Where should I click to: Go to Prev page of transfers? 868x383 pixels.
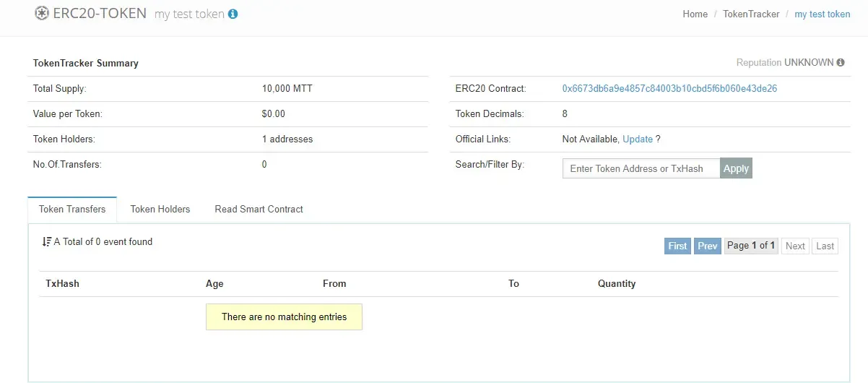pos(708,246)
